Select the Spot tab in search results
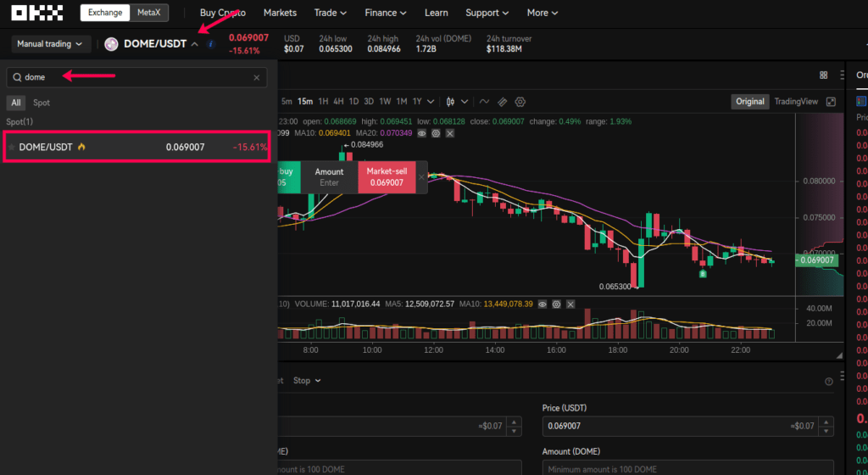Viewport: 868px width, 475px height. (x=42, y=103)
